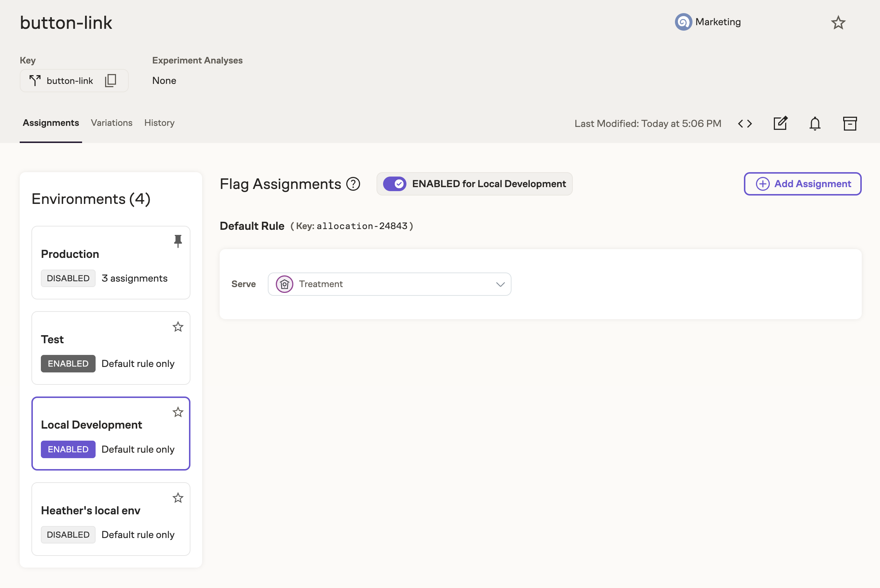Star Heather's local env environment
This screenshot has width=880, height=588.
(178, 498)
